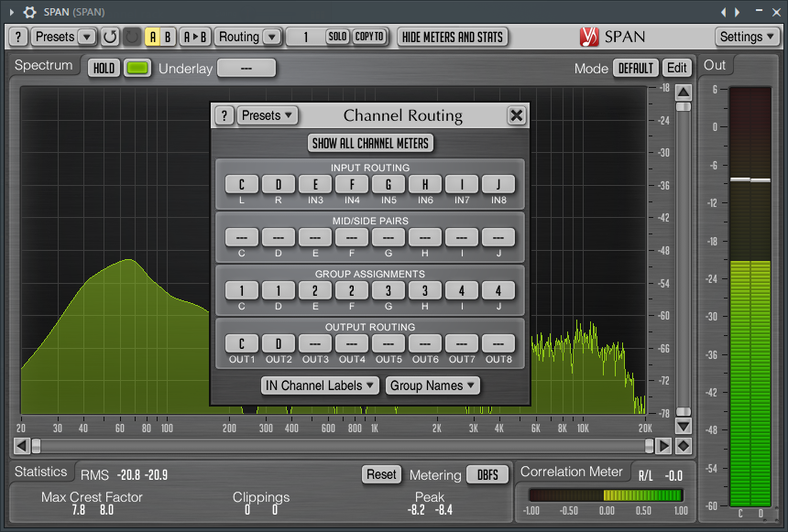The width and height of the screenshot is (788, 532).
Task: Click the range scroll up arrow
Action: 684,92
